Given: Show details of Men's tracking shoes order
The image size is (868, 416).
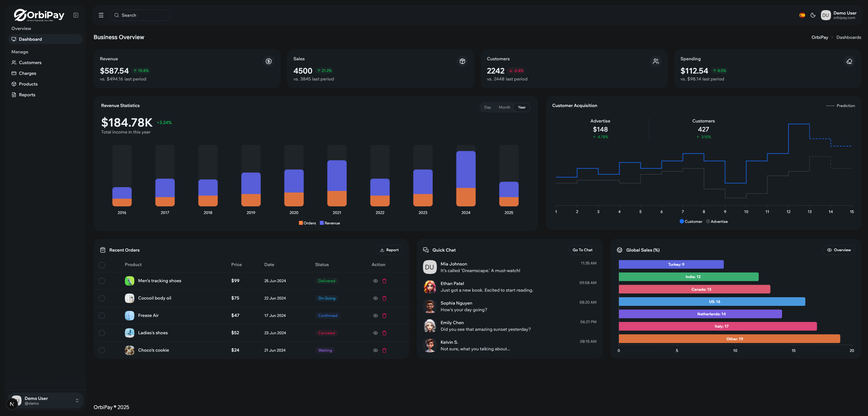Looking at the screenshot, I should coord(376,281).
